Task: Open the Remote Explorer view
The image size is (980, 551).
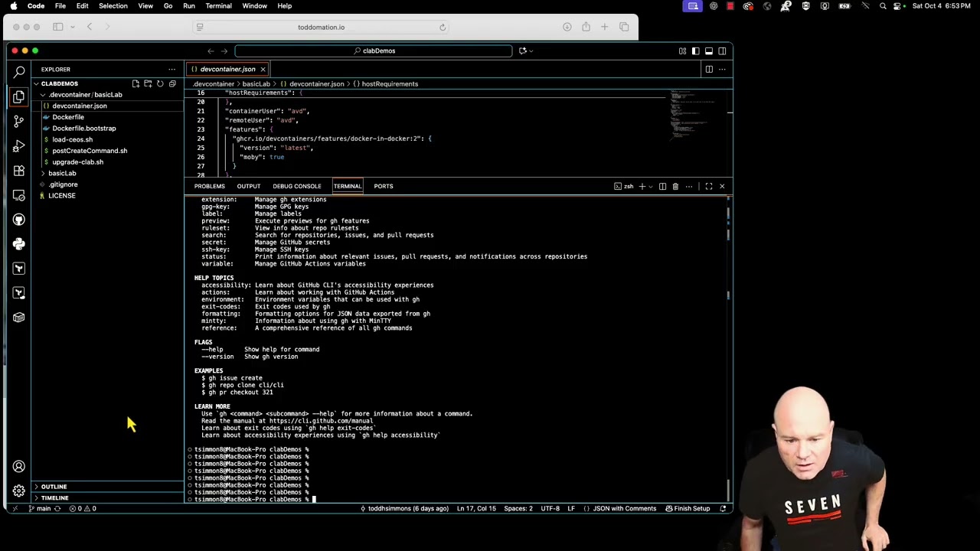Action: click(x=19, y=195)
